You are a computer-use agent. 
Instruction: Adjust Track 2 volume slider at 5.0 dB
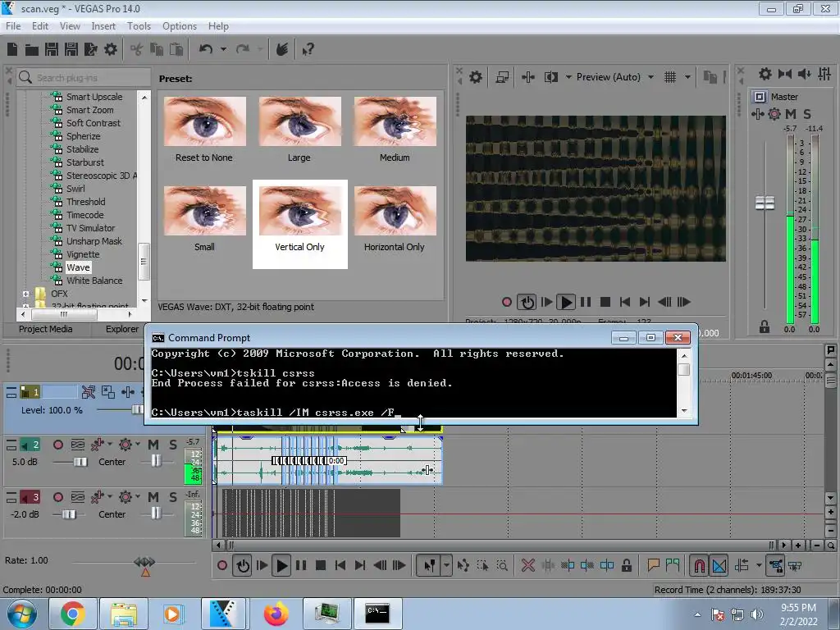[x=80, y=461]
